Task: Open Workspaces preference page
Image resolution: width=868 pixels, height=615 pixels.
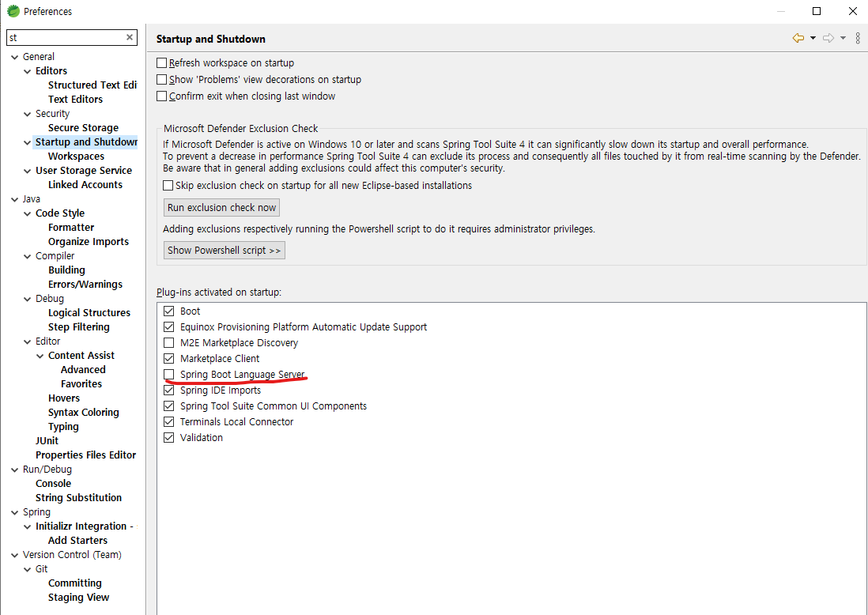Action: coord(76,156)
